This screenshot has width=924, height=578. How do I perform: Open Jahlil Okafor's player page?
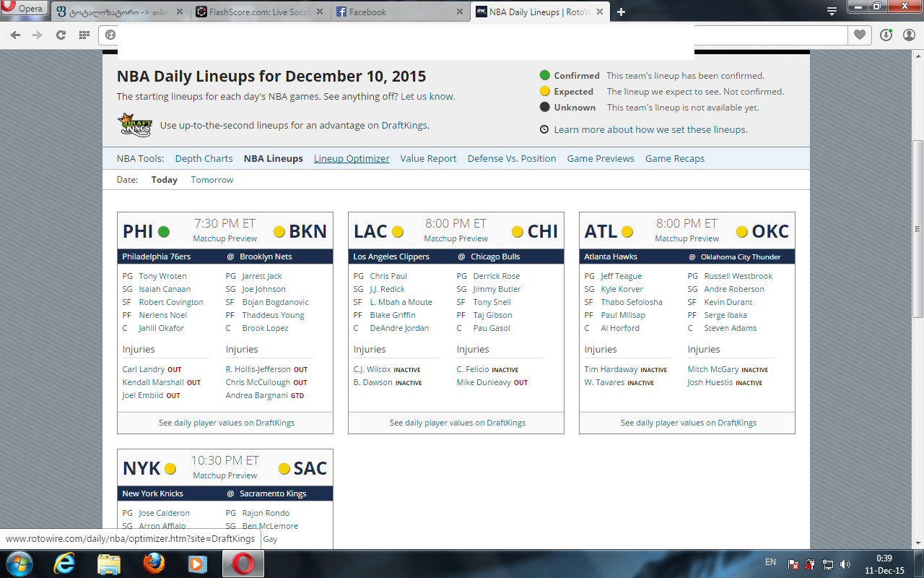pyautogui.click(x=162, y=328)
